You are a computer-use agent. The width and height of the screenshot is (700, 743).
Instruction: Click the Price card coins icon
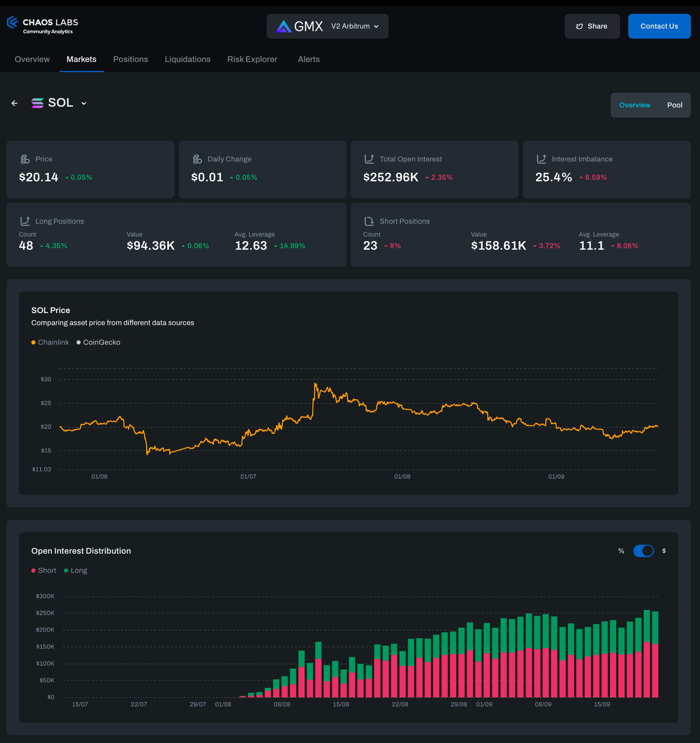tap(25, 159)
